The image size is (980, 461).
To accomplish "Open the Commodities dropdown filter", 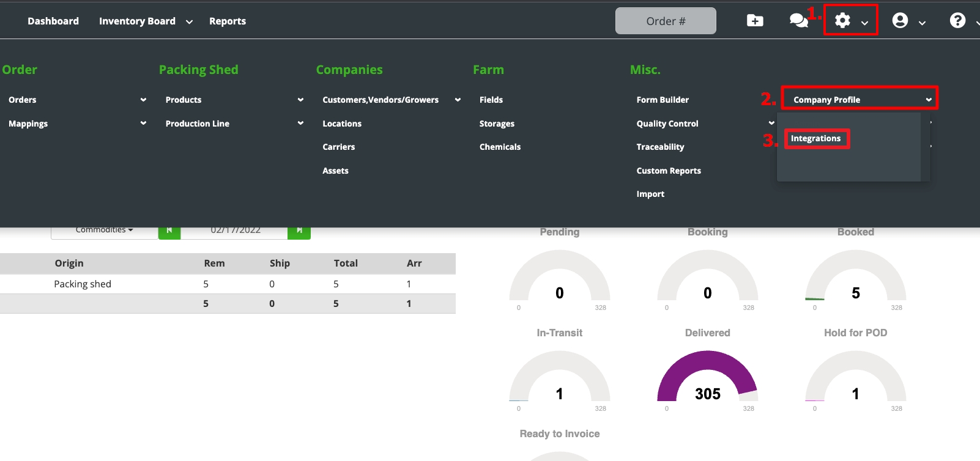I will pos(104,230).
